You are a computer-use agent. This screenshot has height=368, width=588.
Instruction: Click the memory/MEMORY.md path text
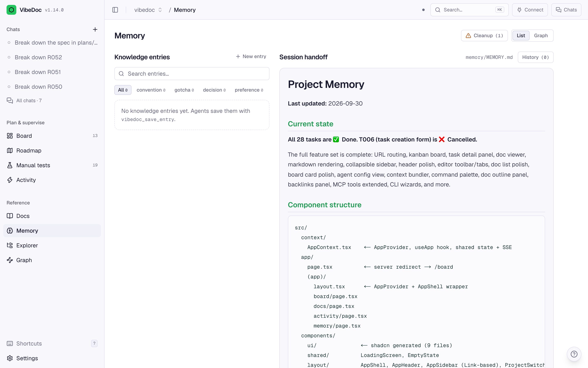click(x=489, y=57)
